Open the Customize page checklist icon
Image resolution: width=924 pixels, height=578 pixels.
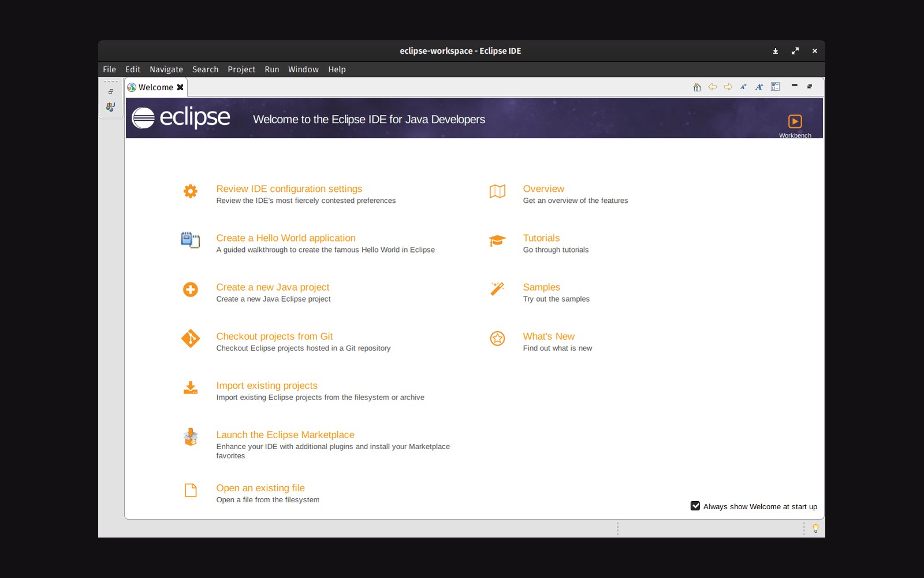[x=776, y=87]
